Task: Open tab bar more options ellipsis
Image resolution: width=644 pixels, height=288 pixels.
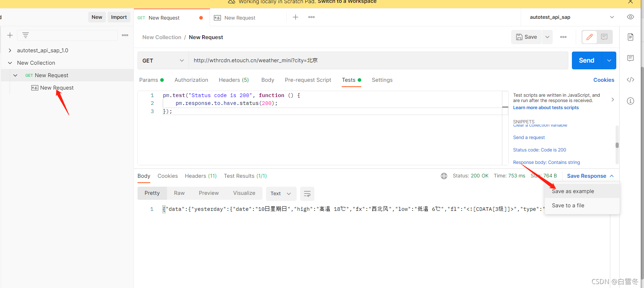Action: coord(312,17)
